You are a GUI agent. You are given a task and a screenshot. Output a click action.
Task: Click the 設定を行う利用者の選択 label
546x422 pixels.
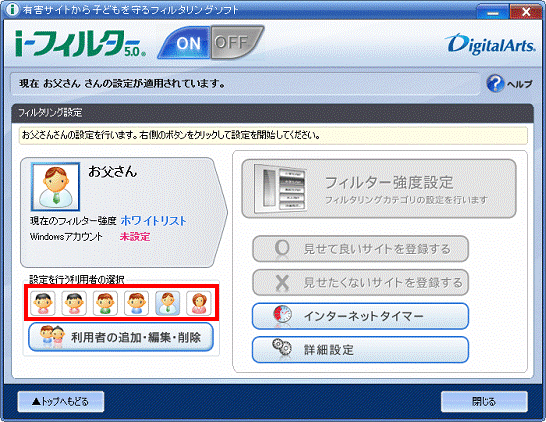coord(77,279)
